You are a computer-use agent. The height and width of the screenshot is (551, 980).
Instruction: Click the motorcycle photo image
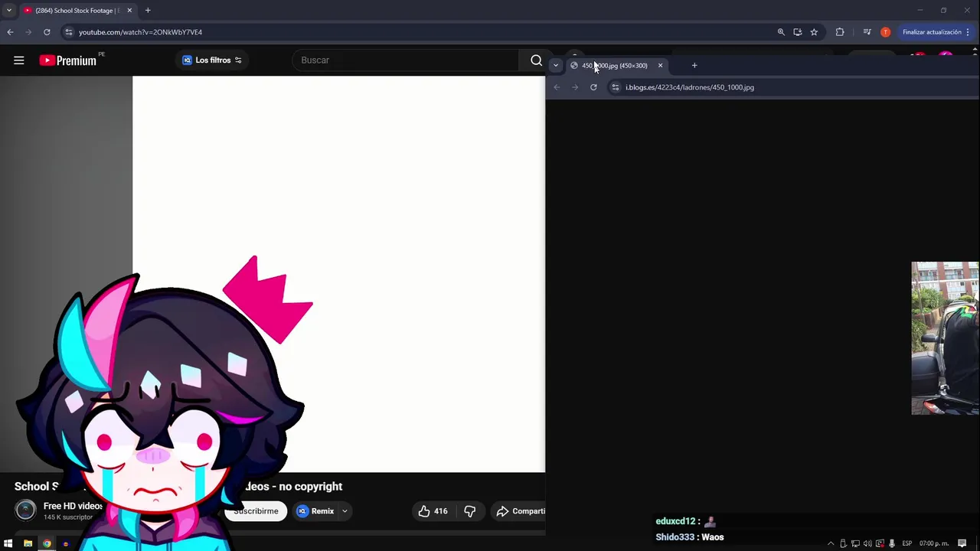pos(945,338)
